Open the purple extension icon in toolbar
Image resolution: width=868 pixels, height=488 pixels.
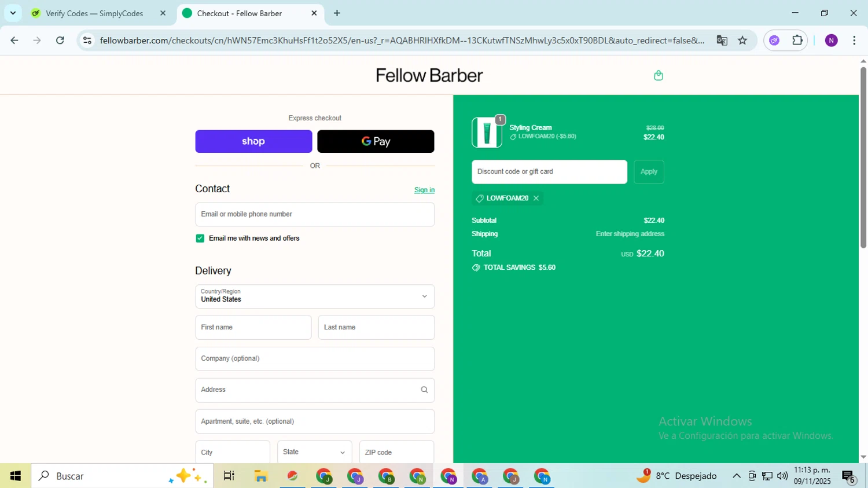[x=774, y=41]
